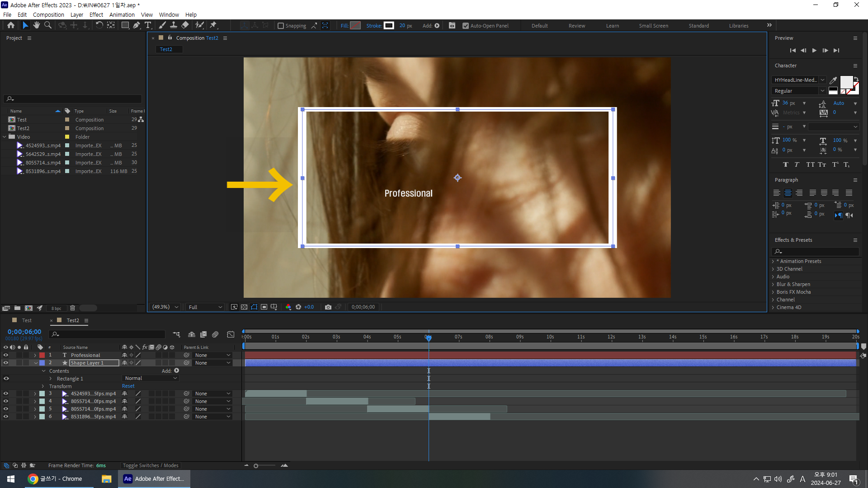The image size is (868, 488).
Task: Select the Zoom tool
Action: click(48, 25)
